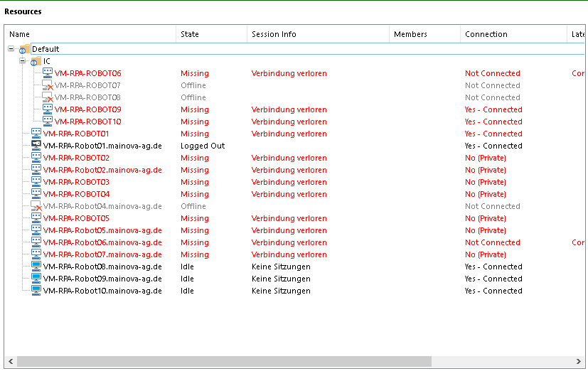Click the logged-out VM-RPA-Robot01.mainova-ag.de icon
The height and width of the screenshot is (371, 588).
click(36, 146)
